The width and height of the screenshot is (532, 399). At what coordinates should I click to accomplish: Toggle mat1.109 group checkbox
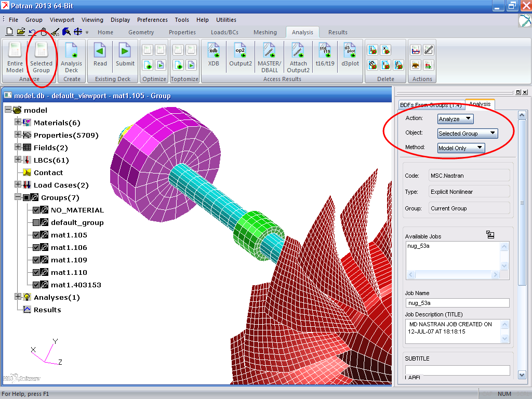coord(36,260)
